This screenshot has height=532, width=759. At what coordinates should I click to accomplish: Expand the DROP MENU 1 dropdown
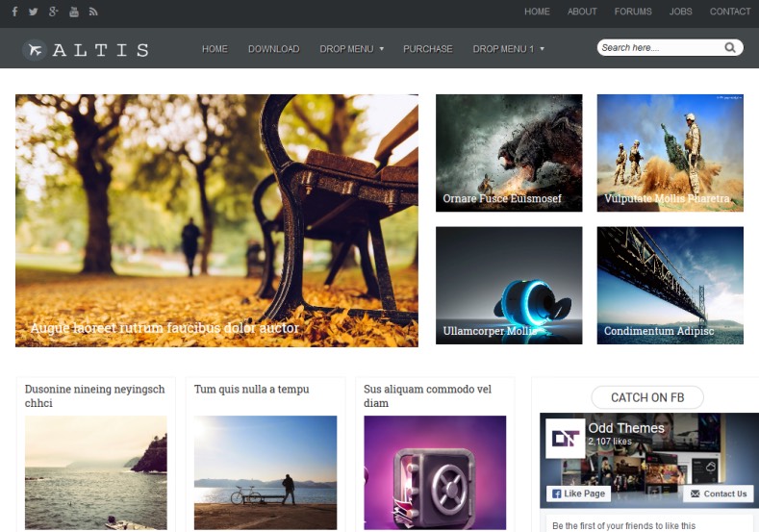(508, 49)
